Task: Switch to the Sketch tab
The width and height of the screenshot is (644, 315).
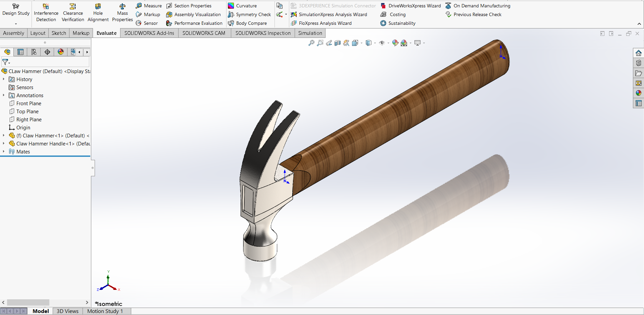Action: click(59, 33)
